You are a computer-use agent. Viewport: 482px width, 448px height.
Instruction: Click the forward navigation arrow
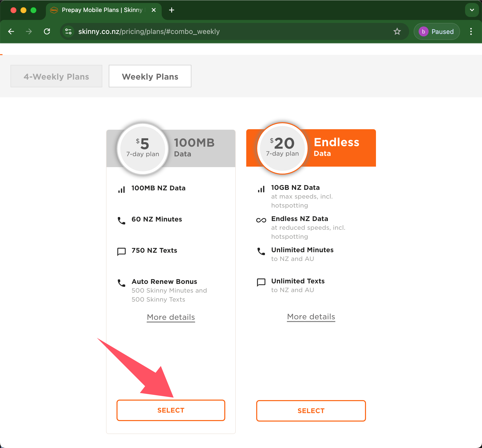pos(29,31)
